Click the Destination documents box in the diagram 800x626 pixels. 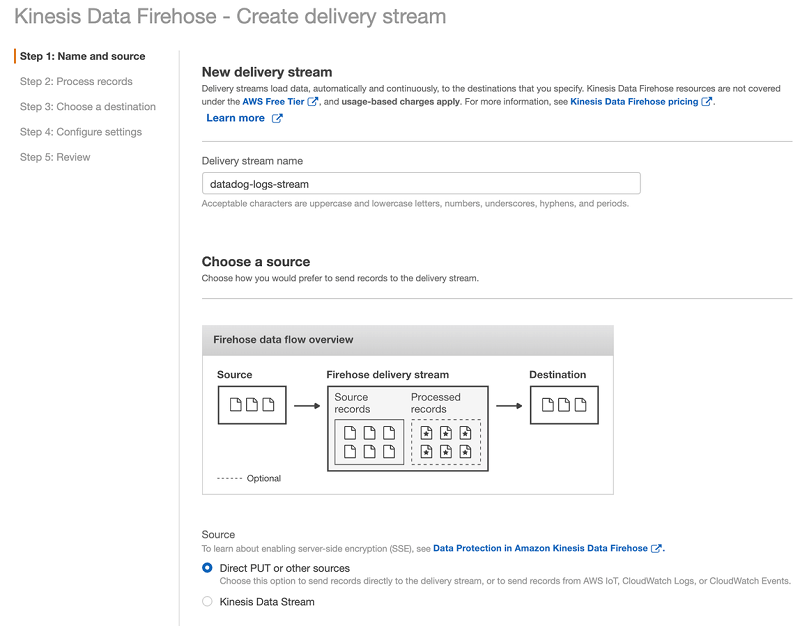[564, 405]
